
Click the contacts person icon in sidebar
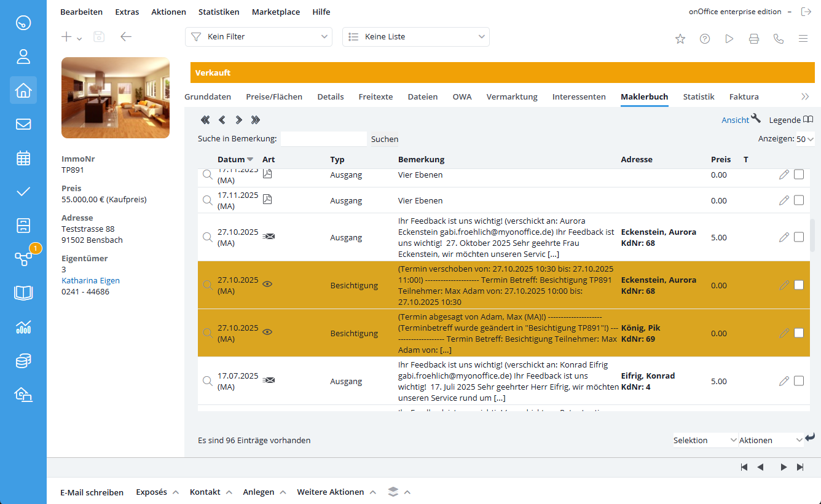[23, 57]
